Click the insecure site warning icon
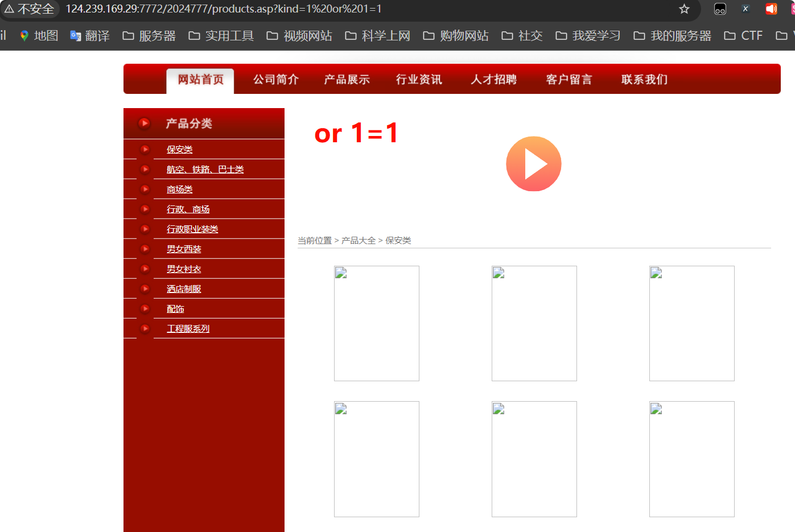This screenshot has width=795, height=532. [10, 9]
